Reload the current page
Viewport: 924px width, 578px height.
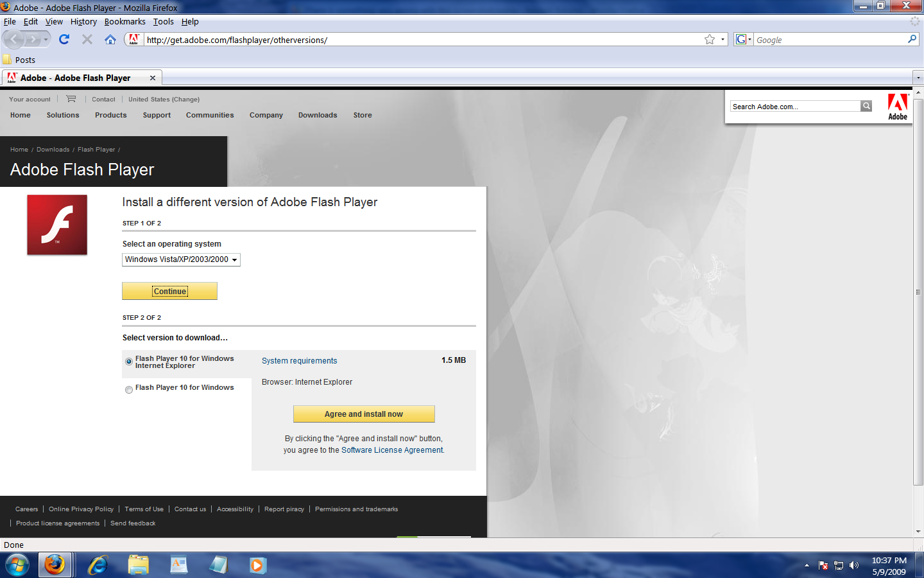tap(64, 40)
